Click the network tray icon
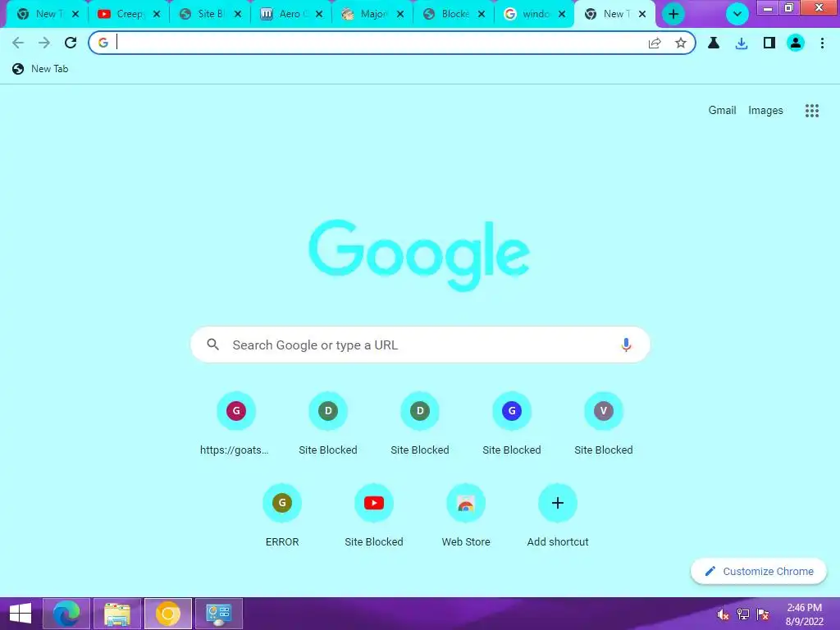The height and width of the screenshot is (630, 840). (743, 614)
